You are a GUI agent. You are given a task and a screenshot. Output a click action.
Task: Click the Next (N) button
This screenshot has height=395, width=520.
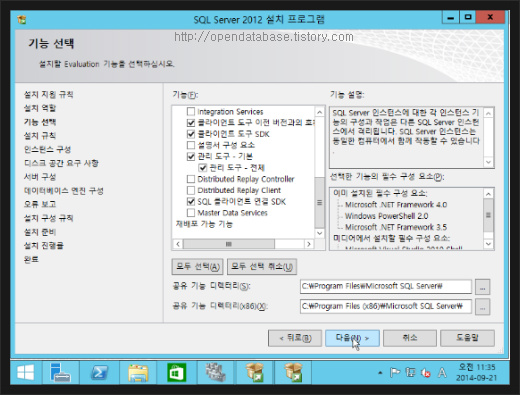[352, 338]
